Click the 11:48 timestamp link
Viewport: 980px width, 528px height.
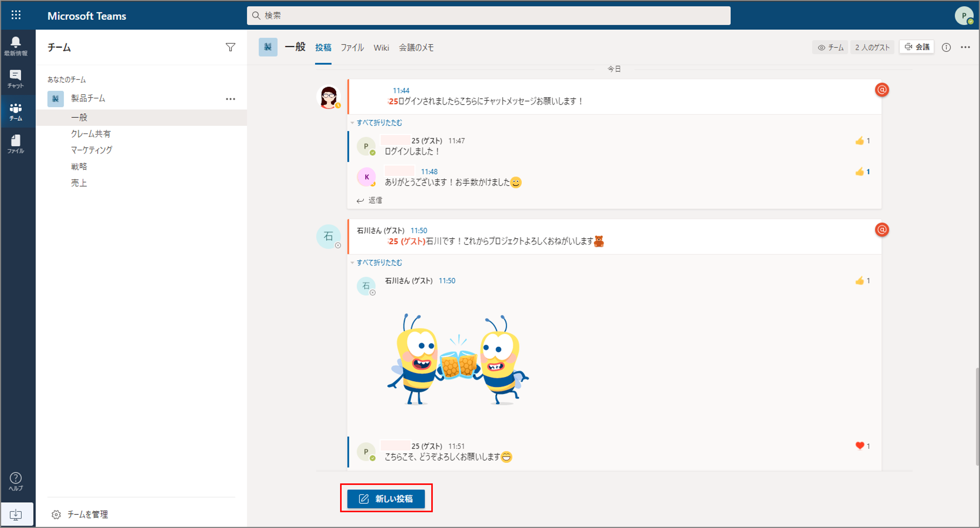(x=429, y=172)
